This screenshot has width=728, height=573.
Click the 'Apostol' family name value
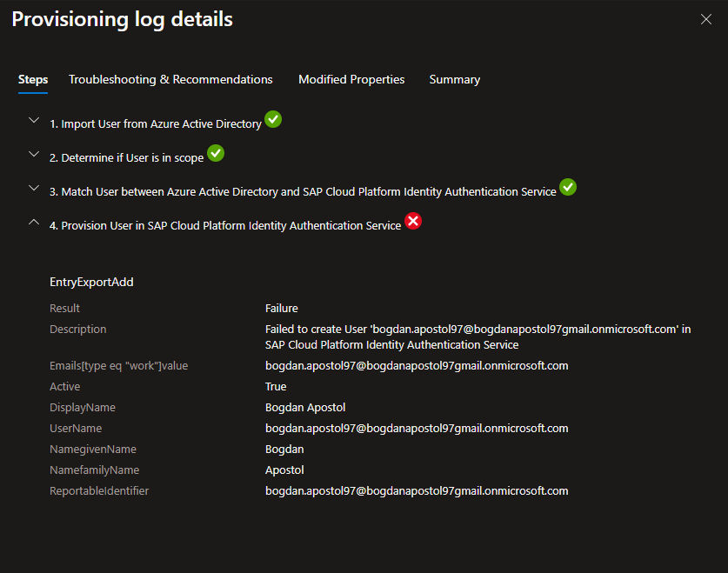tap(284, 470)
